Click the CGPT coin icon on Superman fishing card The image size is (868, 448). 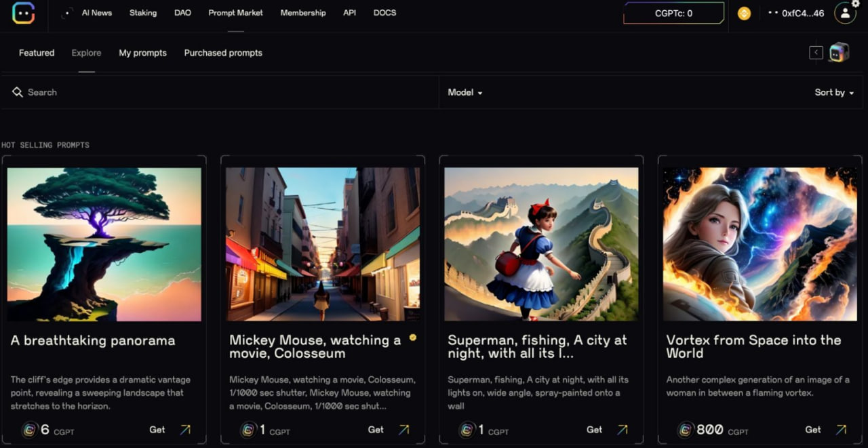(x=467, y=430)
